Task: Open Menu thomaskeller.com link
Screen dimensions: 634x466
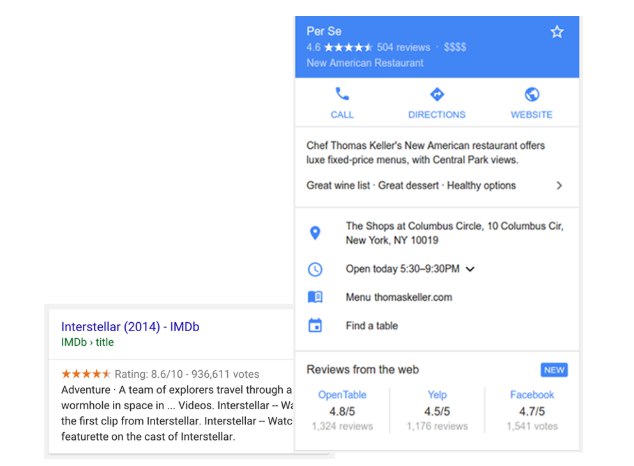Action: coord(399,297)
